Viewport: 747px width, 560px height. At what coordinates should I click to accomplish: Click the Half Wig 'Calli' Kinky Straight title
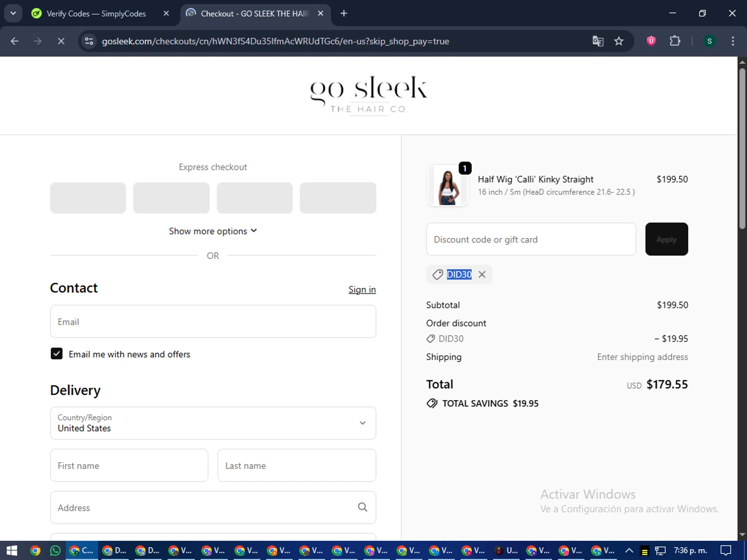pyautogui.click(x=536, y=179)
